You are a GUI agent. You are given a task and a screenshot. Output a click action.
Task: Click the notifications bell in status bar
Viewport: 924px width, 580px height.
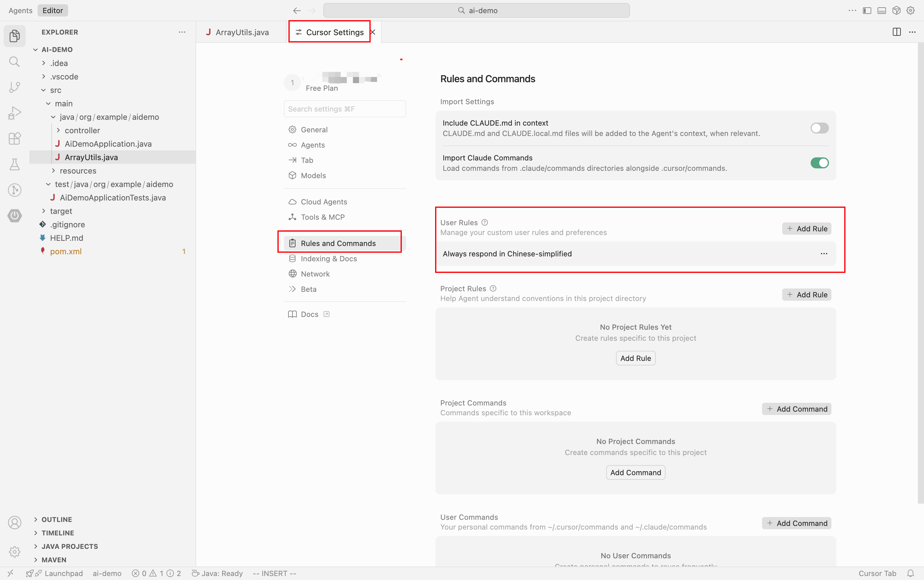pyautogui.click(x=911, y=573)
